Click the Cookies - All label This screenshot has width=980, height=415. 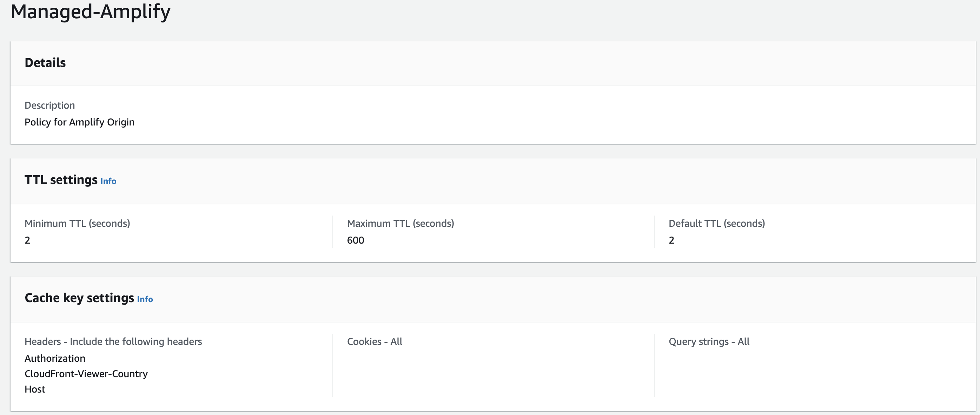375,342
